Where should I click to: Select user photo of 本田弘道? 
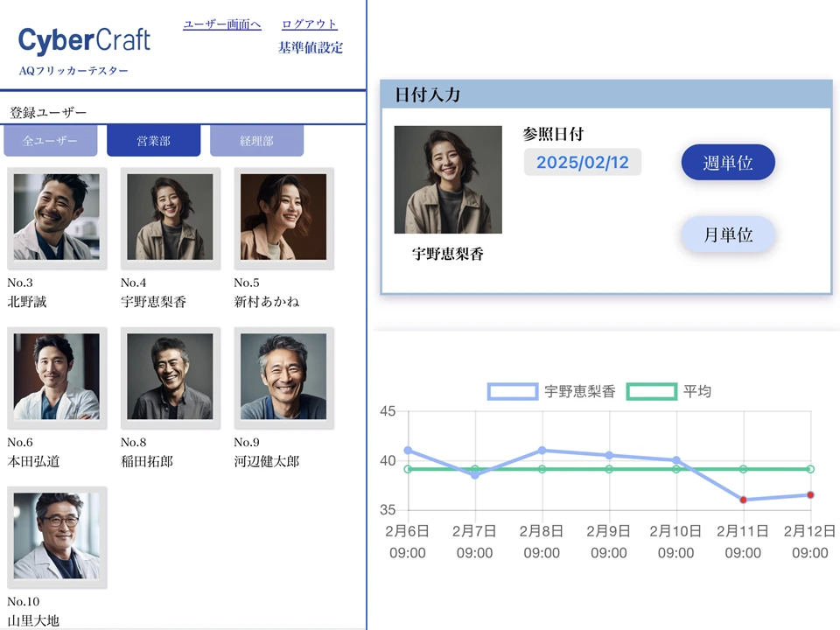(x=57, y=377)
